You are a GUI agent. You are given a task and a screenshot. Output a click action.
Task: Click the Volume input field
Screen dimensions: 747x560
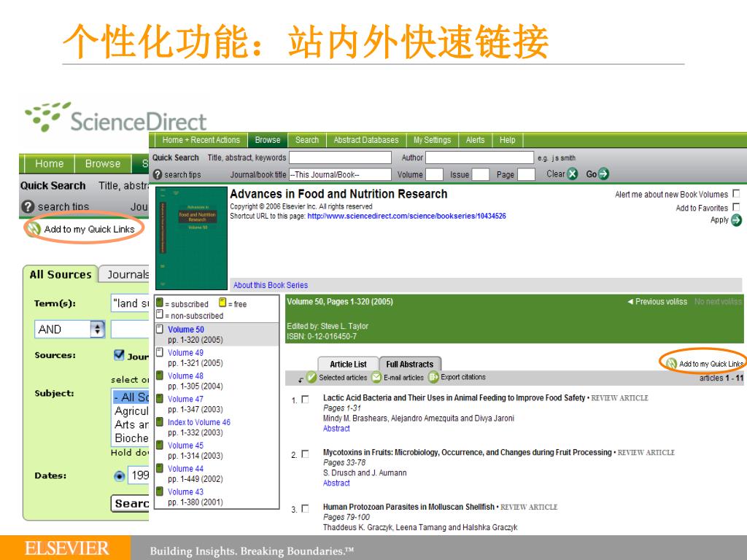[435, 175]
